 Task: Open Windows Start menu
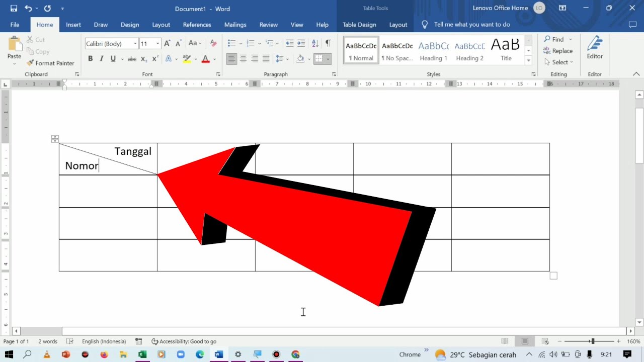pos(9,354)
